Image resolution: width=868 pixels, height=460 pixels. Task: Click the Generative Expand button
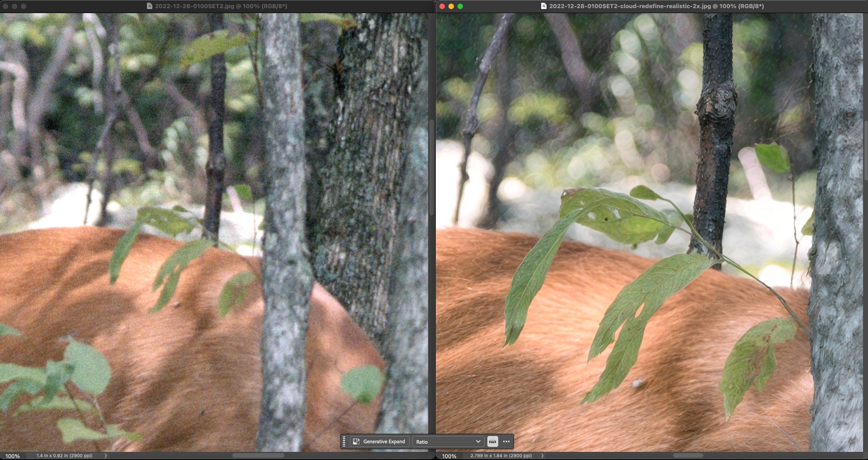pyautogui.click(x=379, y=441)
